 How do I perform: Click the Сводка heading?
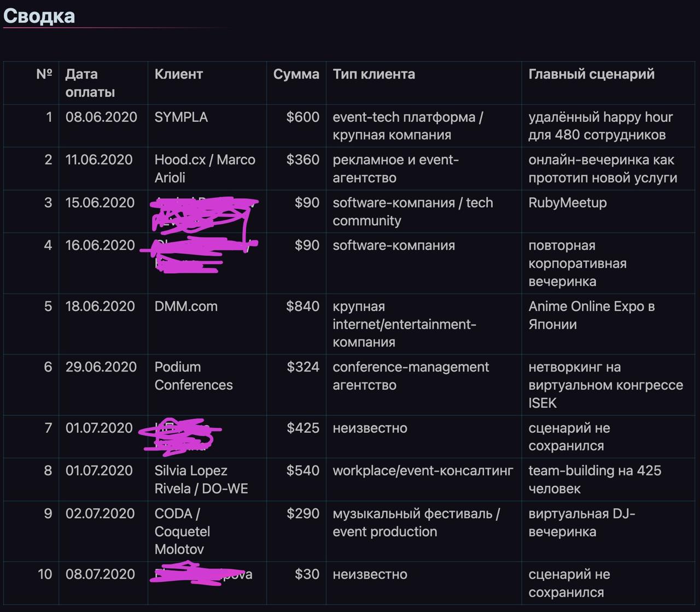click(x=39, y=16)
